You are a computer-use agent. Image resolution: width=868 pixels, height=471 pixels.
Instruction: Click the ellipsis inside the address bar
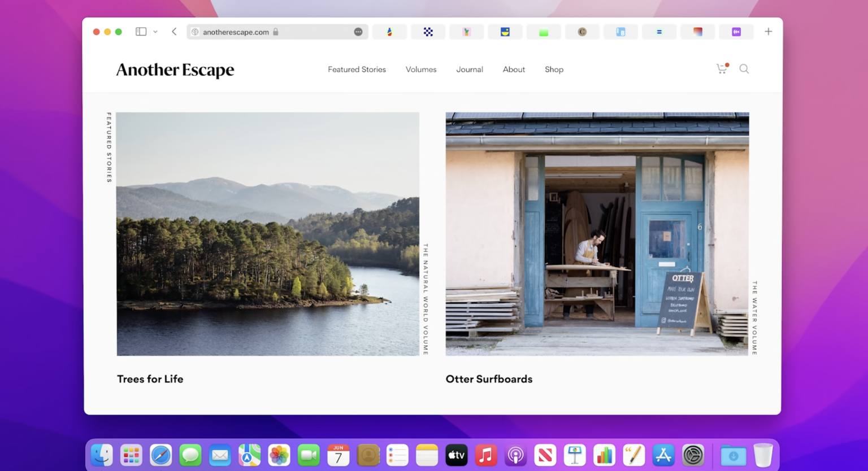click(358, 32)
